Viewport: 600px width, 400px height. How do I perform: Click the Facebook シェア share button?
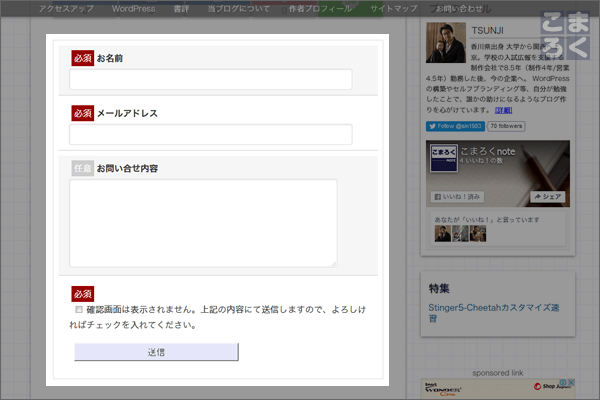tap(548, 197)
